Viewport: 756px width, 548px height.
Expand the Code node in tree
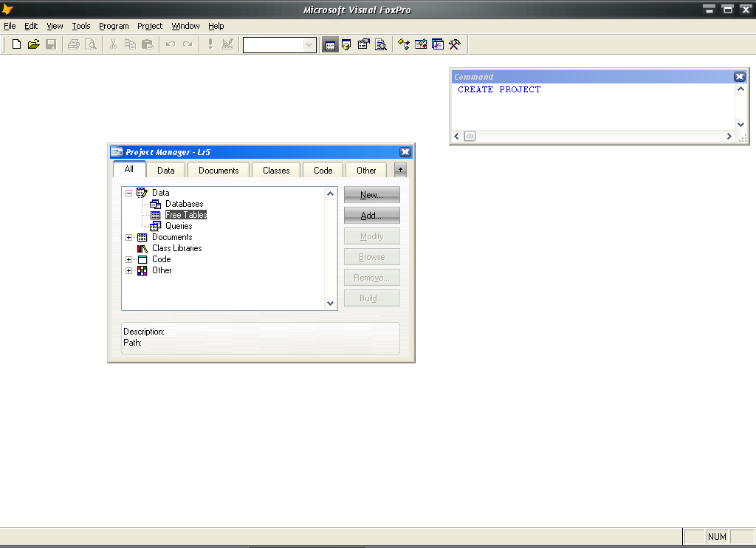[x=128, y=259]
